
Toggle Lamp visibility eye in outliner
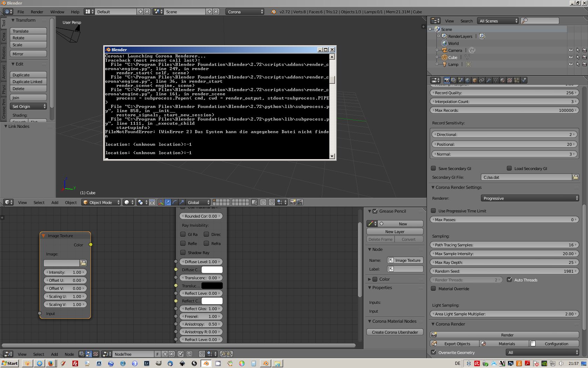pyautogui.click(x=570, y=64)
